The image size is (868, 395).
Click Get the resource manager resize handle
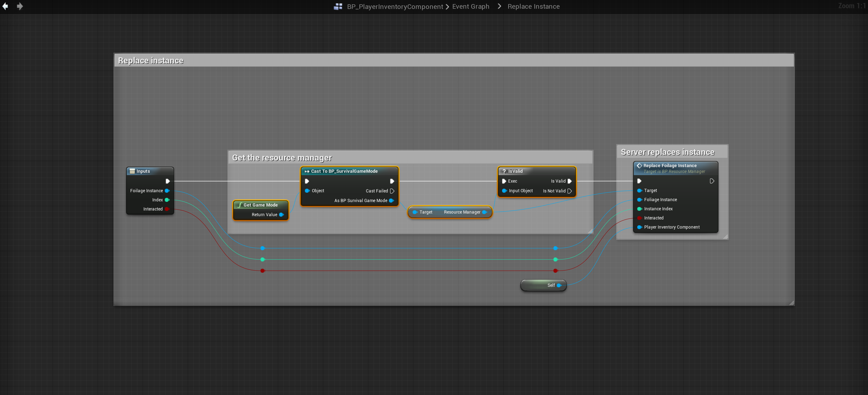coord(590,231)
